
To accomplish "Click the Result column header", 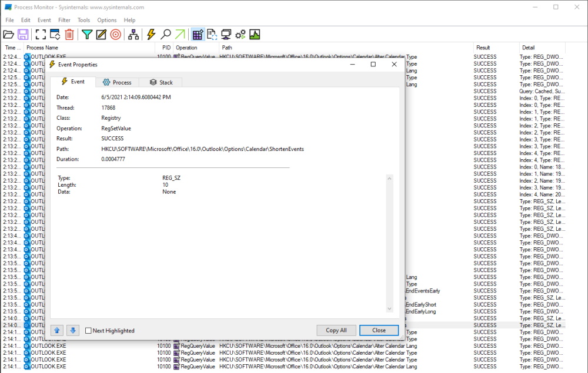I will click(496, 48).
